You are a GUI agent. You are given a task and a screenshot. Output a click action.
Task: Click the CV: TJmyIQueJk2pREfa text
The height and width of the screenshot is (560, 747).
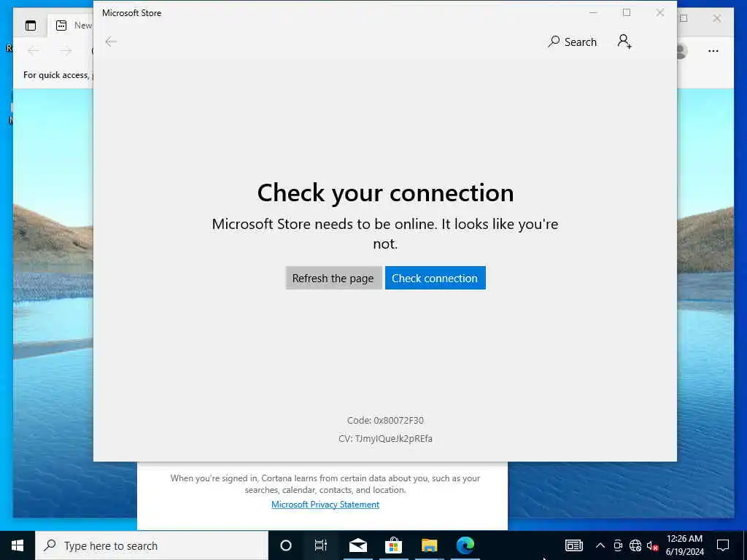[x=385, y=438]
